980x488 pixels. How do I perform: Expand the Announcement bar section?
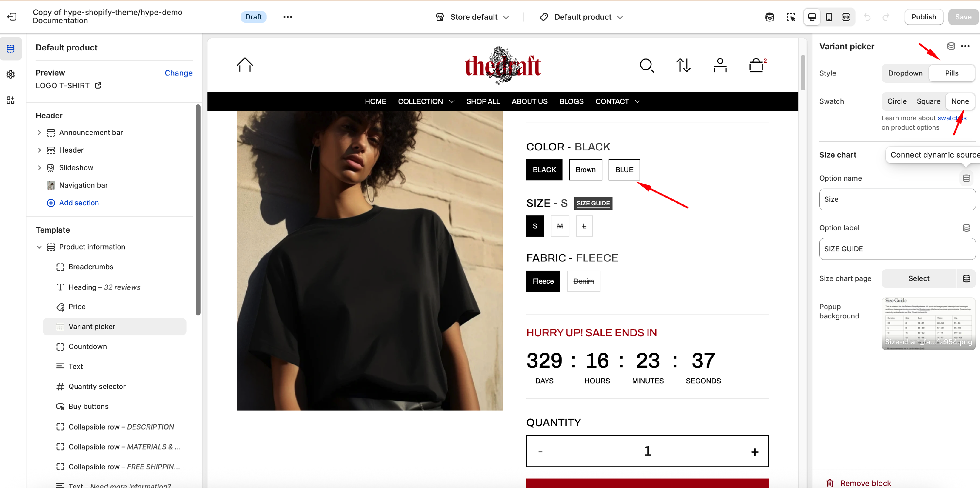point(39,132)
